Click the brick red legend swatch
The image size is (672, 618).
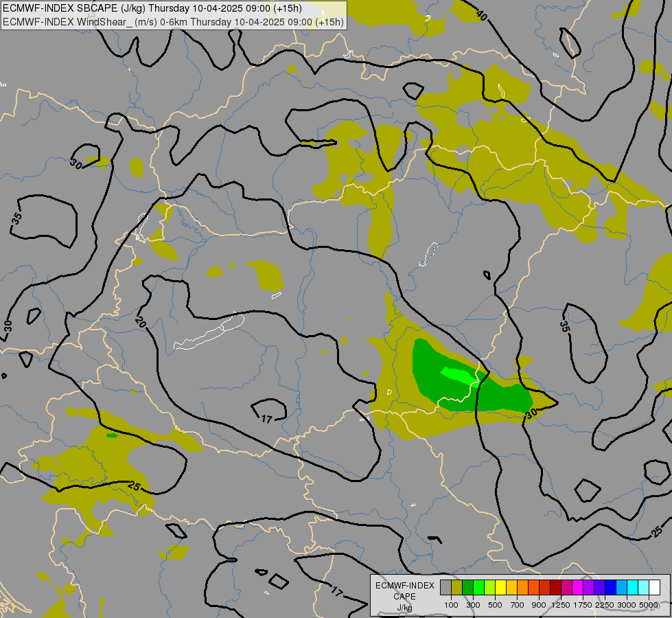545,587
